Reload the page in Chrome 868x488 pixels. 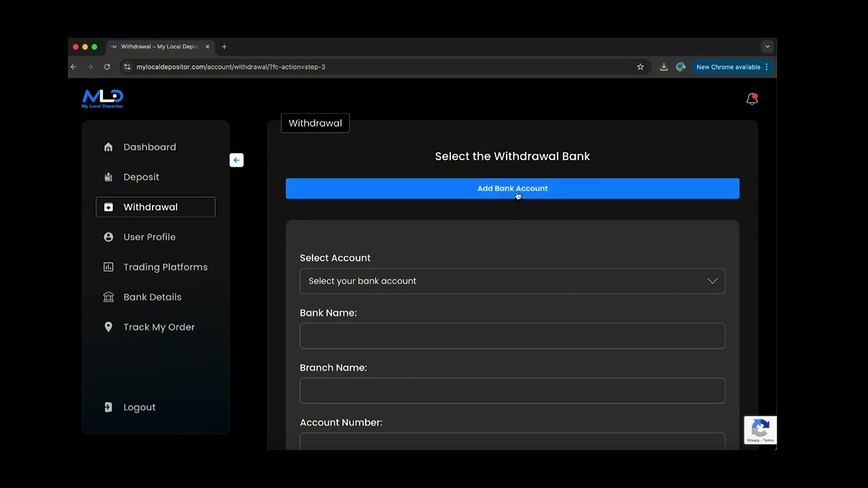[107, 67]
